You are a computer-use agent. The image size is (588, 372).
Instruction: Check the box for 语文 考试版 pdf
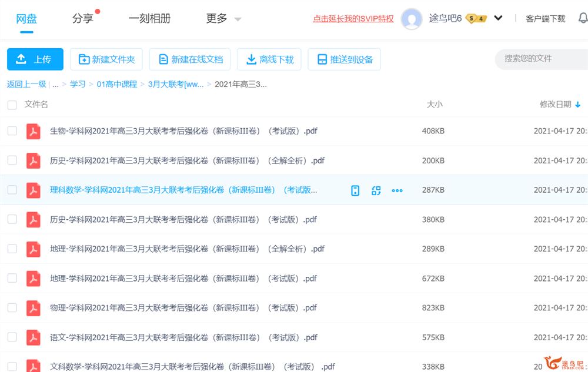(12, 337)
